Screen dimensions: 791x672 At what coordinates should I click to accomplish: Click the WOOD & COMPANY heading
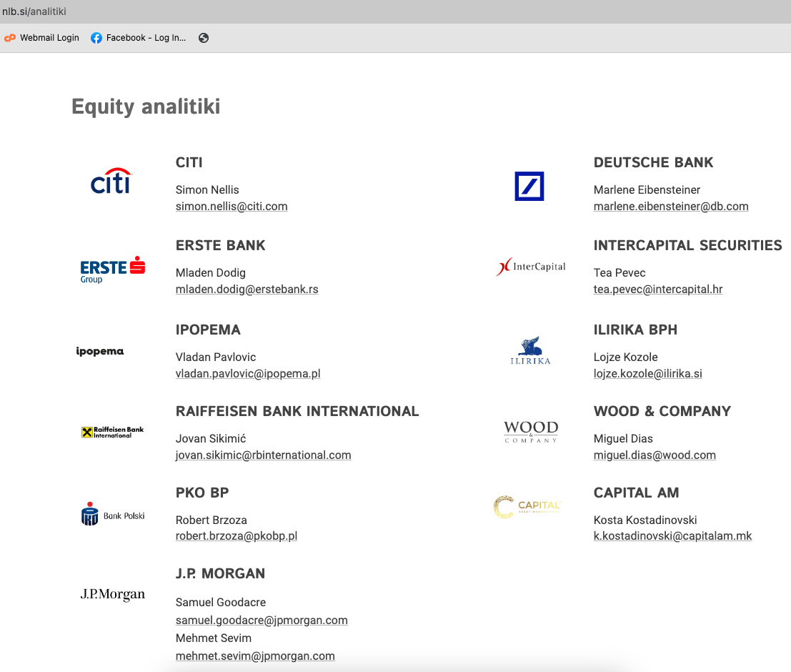click(662, 411)
